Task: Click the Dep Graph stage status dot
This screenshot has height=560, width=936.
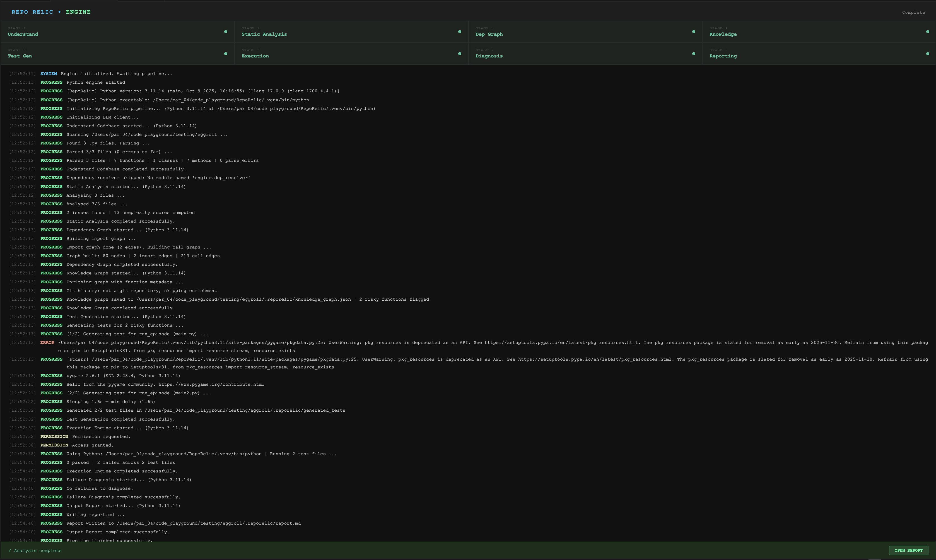Action: (x=693, y=32)
